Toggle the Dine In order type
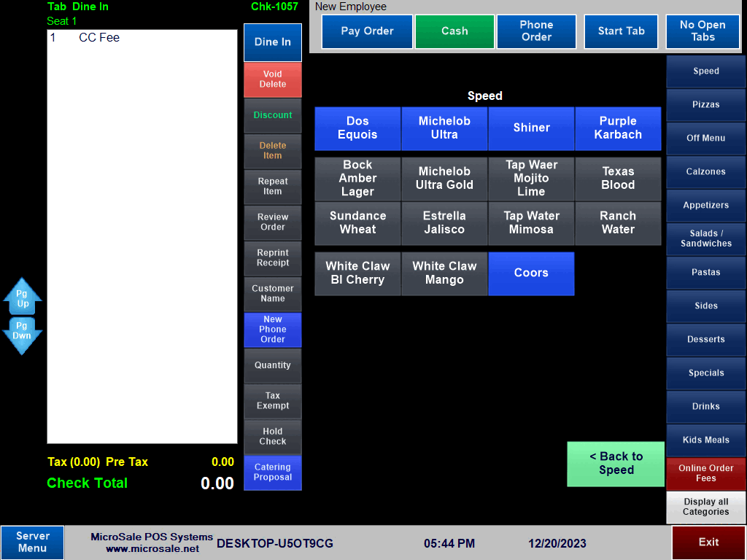This screenshot has height=560, width=747. (272, 42)
